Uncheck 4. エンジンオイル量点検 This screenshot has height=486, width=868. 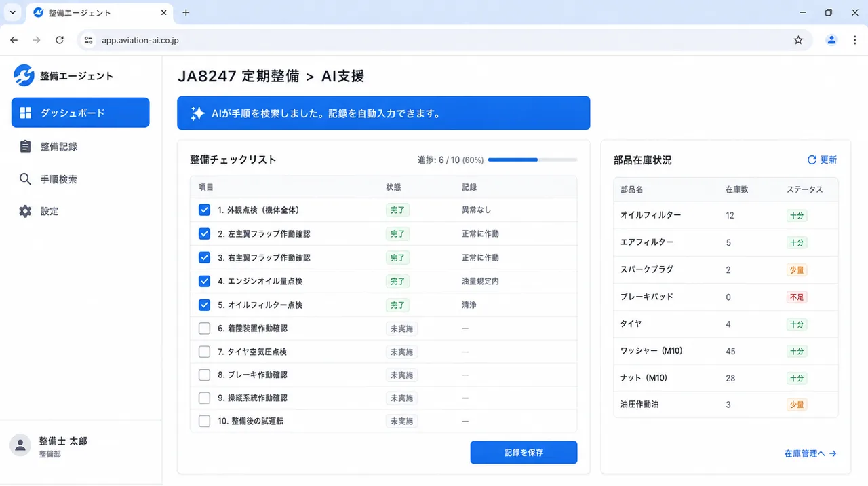coord(204,281)
